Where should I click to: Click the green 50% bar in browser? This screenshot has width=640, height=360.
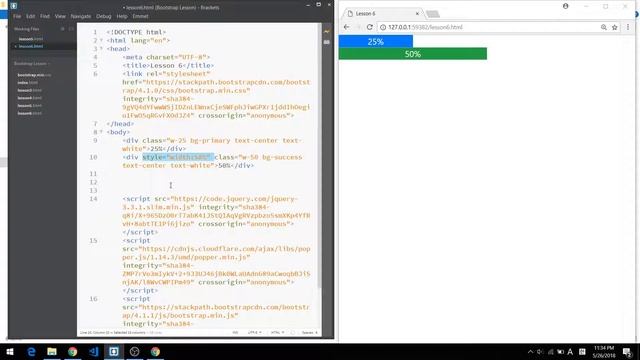pyautogui.click(x=413, y=54)
